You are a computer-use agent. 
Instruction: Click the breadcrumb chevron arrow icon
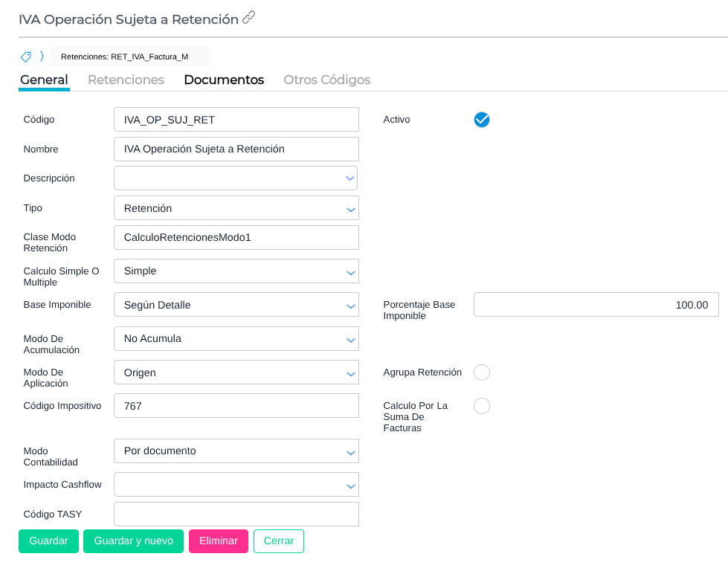42,57
